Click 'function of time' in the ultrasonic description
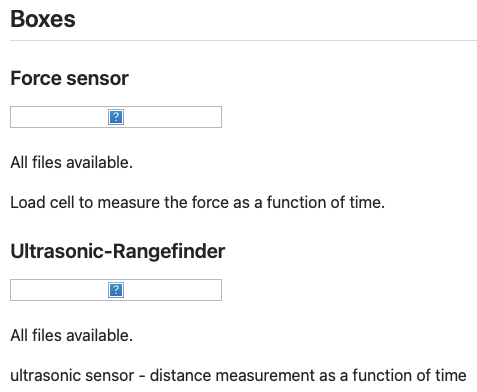Viewport: 477px width, 392px height. [x=409, y=375]
